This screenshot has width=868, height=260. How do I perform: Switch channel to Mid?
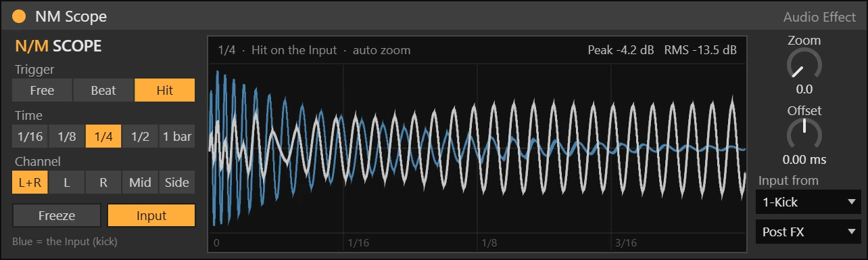[x=140, y=182]
